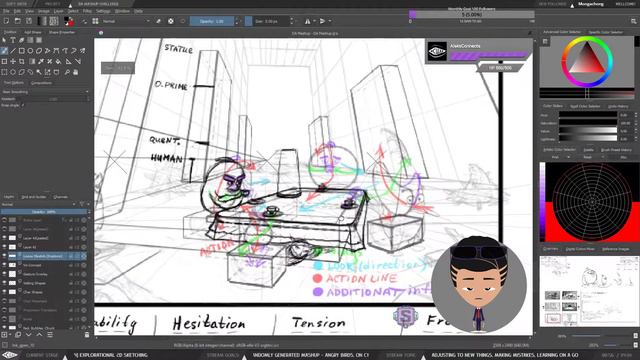This screenshot has width=640, height=360.
Task: Activate the Freehand Brush tool
Action: pos(4,51)
